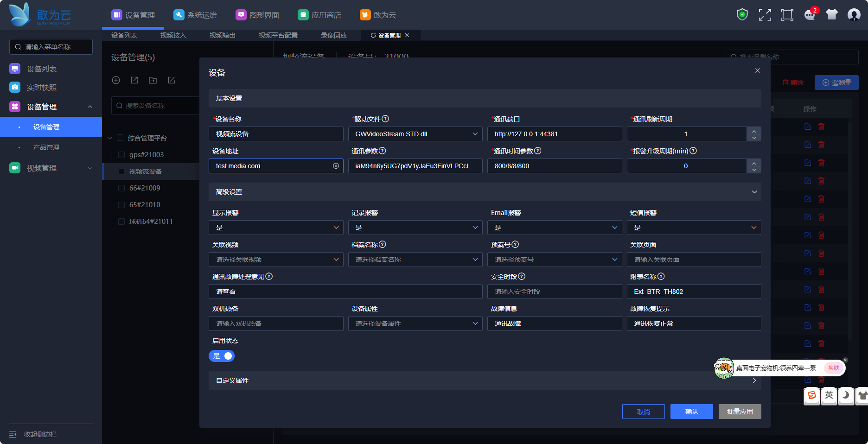Focus the 通讯端口 input field

555,134
